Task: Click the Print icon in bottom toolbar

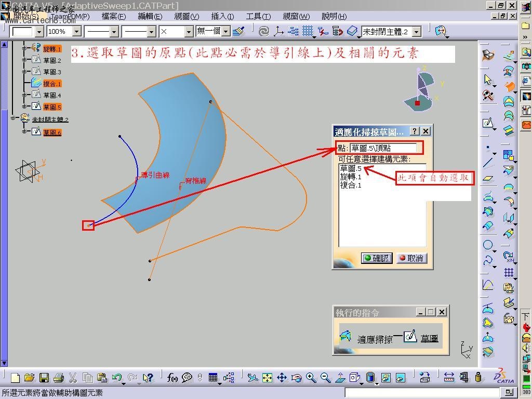Action: pos(59,377)
